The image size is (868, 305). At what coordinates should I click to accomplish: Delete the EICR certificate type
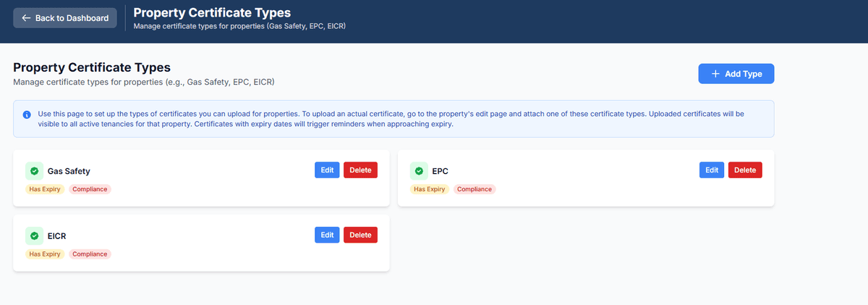[360, 235]
